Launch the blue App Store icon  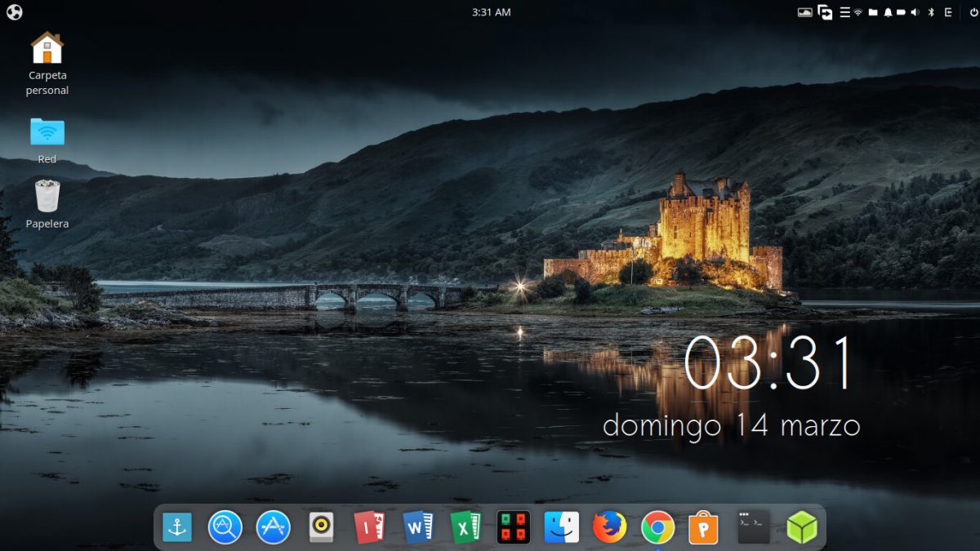click(x=274, y=528)
